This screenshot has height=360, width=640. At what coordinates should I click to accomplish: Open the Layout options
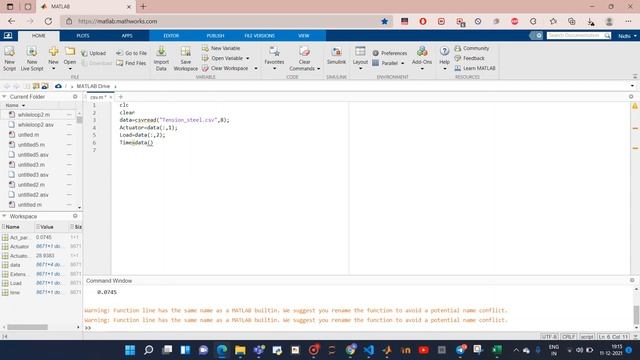[360, 57]
